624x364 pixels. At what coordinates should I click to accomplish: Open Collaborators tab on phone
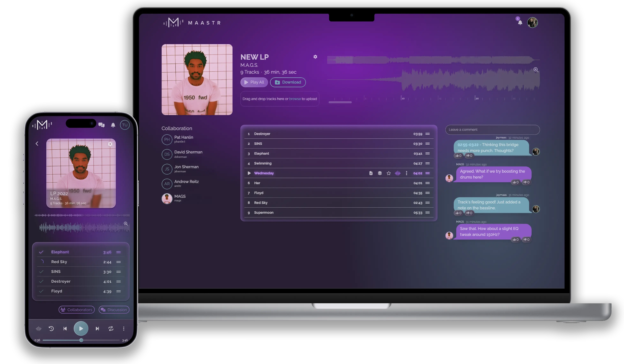(x=76, y=310)
